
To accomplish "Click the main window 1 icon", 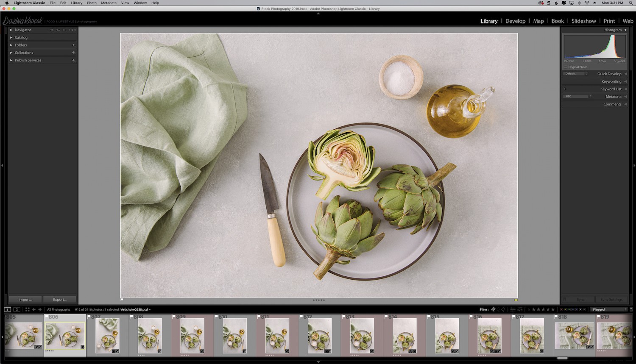I will point(7,309).
